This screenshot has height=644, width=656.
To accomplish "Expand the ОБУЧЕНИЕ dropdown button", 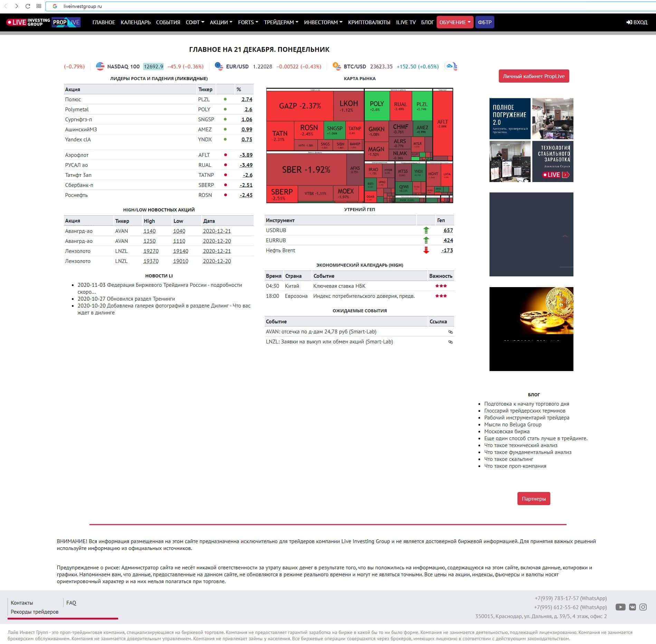I will pos(455,22).
